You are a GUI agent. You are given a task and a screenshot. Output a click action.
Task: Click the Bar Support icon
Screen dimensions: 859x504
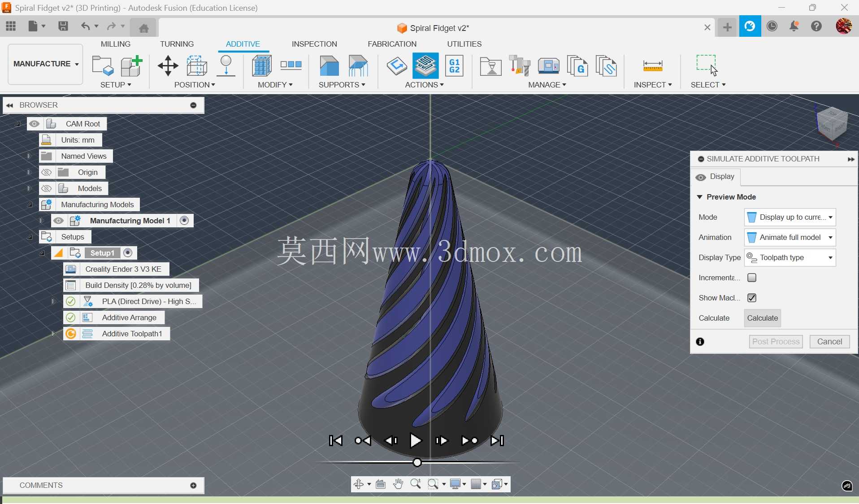(358, 65)
